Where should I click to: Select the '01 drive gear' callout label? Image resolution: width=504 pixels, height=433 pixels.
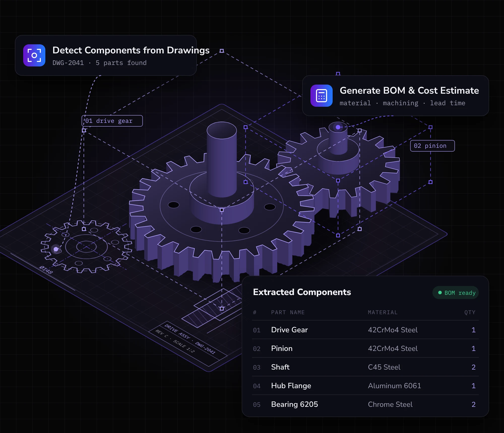[112, 121]
